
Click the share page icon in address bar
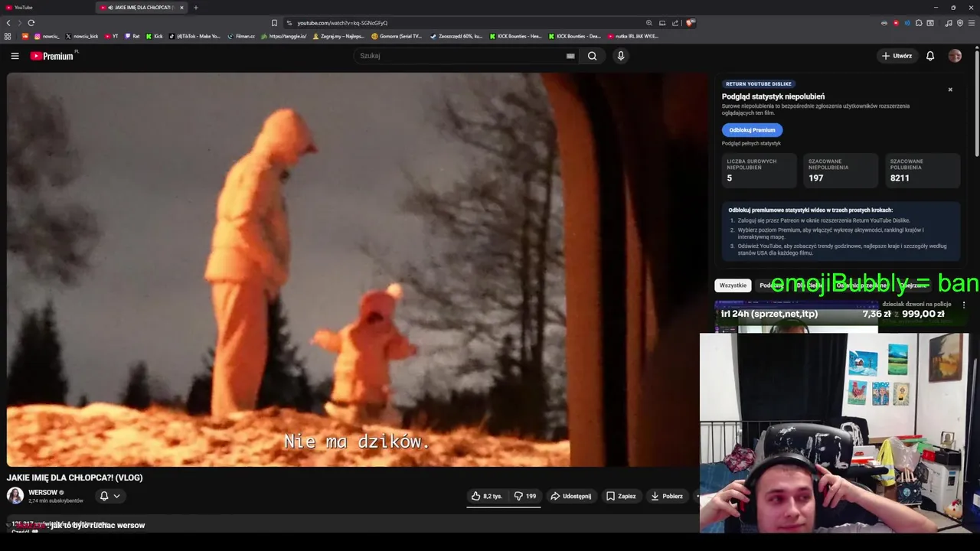pos(675,23)
